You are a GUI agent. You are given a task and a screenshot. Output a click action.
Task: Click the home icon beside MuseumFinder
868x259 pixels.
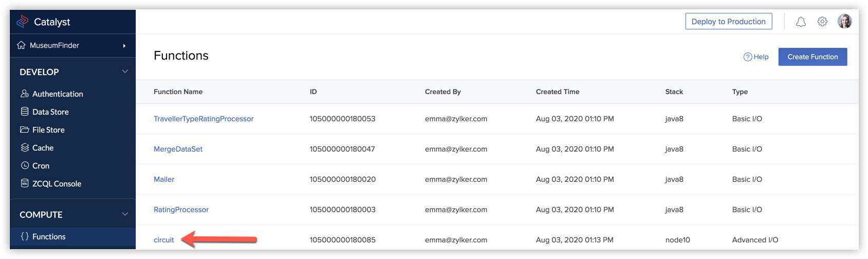pyautogui.click(x=21, y=45)
